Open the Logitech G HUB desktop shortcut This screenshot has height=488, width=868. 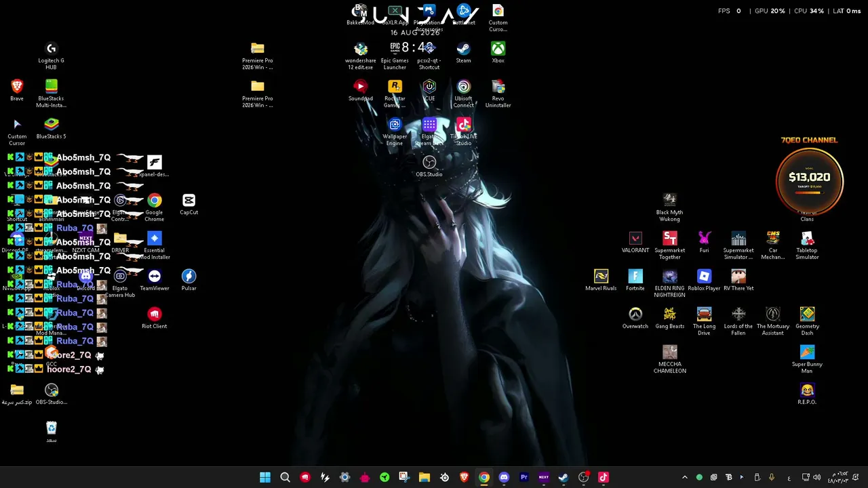(51, 56)
